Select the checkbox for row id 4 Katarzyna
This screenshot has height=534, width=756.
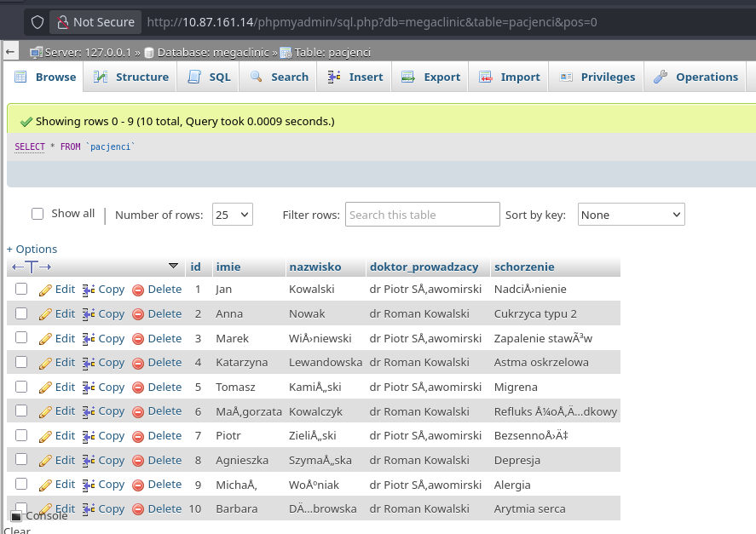tap(21, 363)
